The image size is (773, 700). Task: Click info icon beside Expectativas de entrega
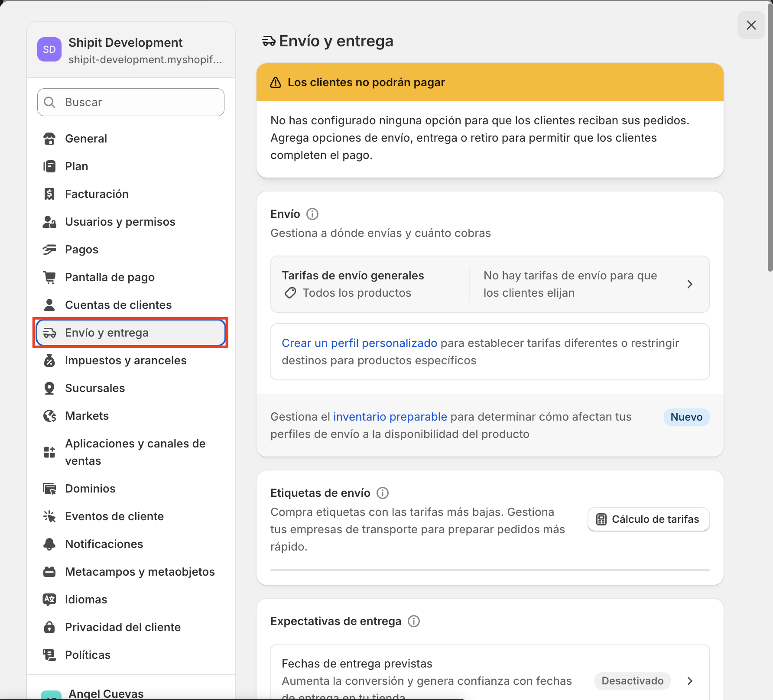[x=414, y=621]
